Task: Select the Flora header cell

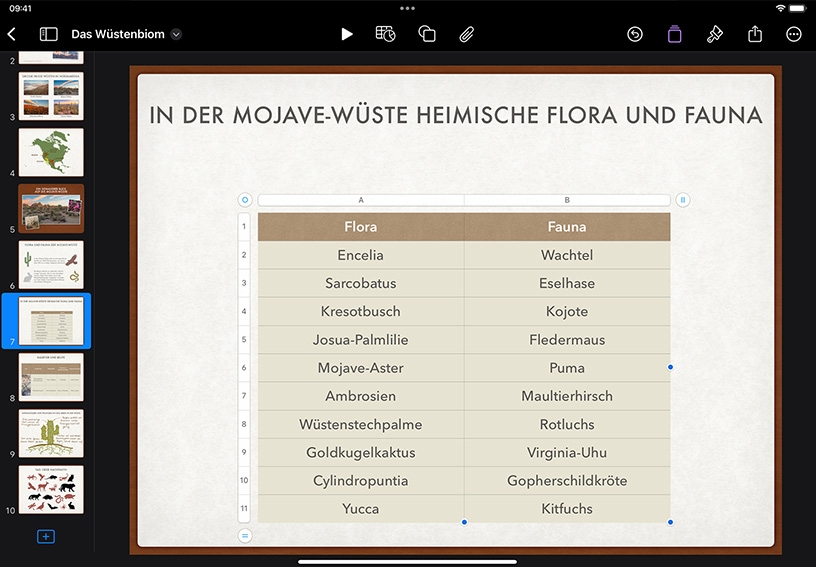Action: point(361,227)
